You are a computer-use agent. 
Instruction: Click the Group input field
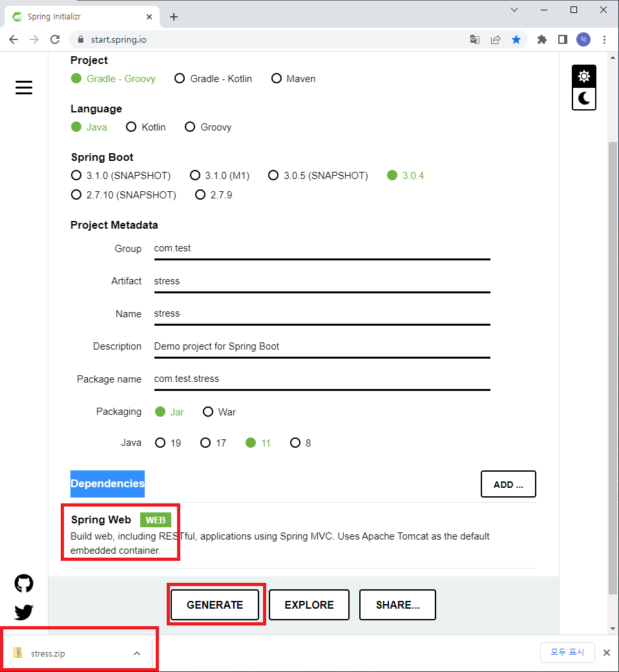(x=322, y=249)
